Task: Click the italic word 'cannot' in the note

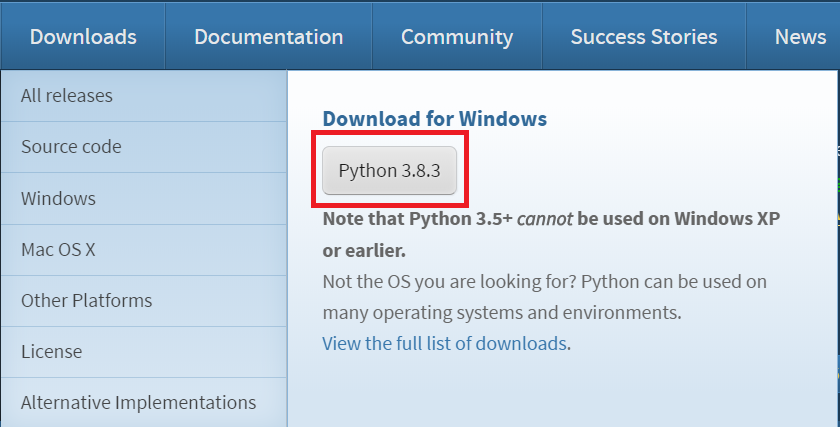Action: (x=544, y=218)
